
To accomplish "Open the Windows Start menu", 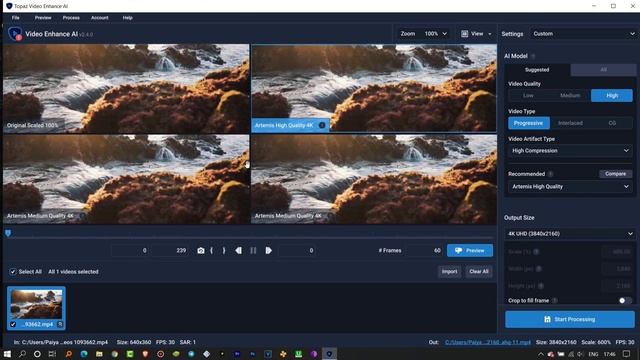I will pyautogui.click(x=7, y=354).
